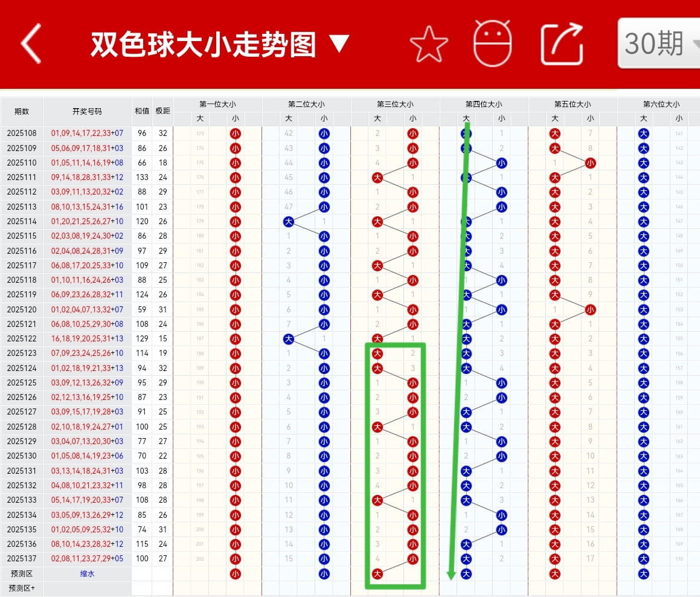Image resolution: width=700 pixels, height=597 pixels.
Task: Tap the star icon to favorite this chart
Action: coord(429,43)
